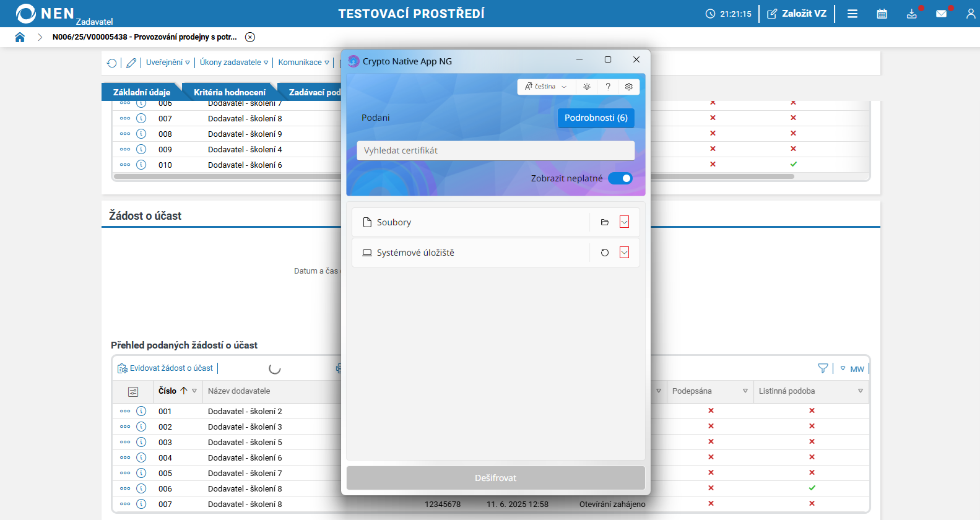
Task: Open three-dot menu for row 008 in upper table
Action: click(x=125, y=134)
